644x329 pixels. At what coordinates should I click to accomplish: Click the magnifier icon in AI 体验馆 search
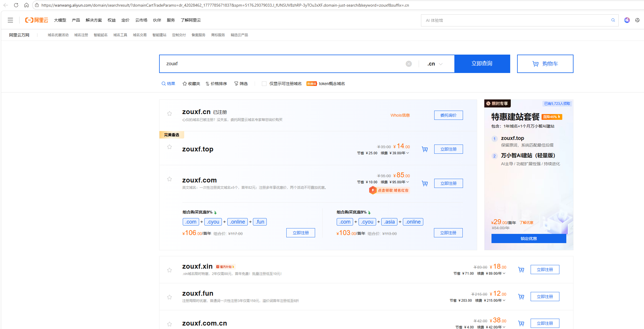[613, 20]
